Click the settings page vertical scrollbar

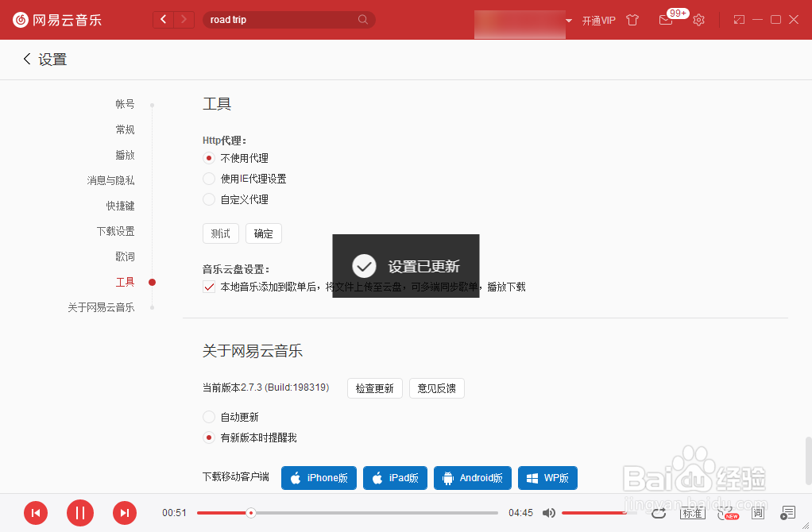point(808,461)
